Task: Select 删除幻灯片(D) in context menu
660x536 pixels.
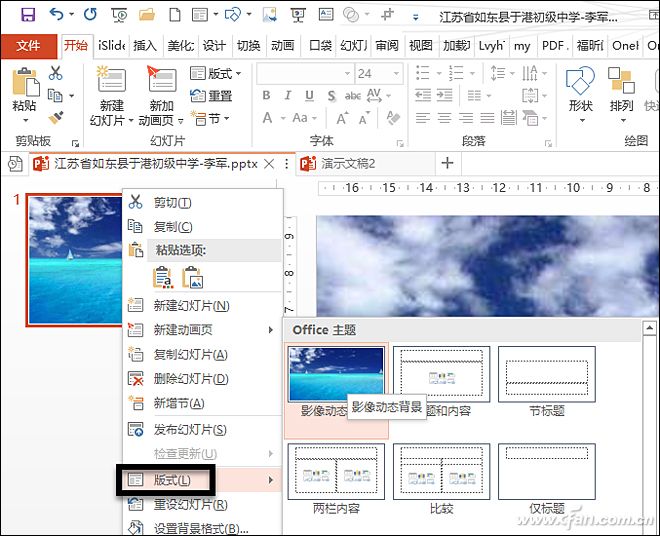Action: [x=202, y=379]
